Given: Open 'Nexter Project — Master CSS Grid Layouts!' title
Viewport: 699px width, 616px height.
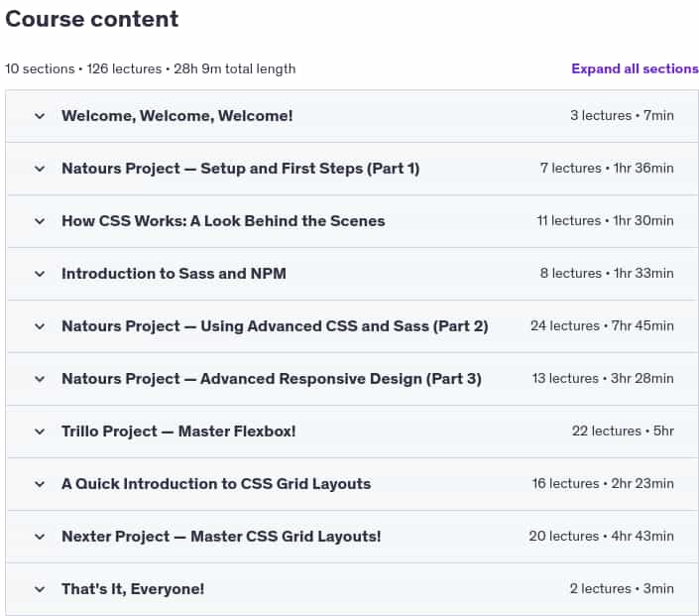Looking at the screenshot, I should tap(221, 537).
